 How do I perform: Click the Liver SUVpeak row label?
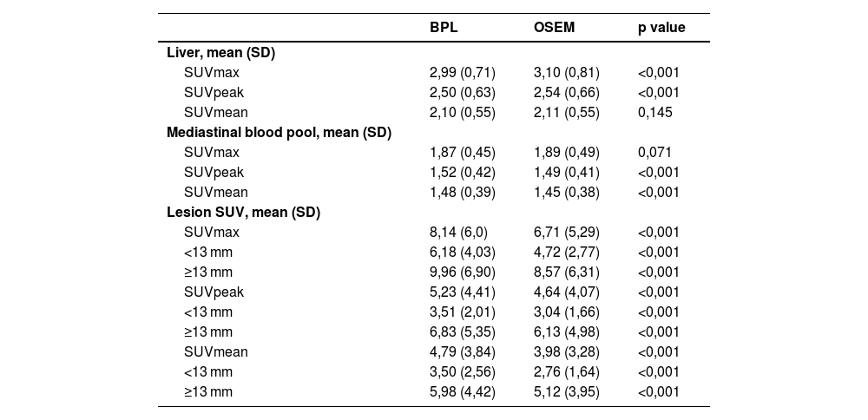[x=214, y=93]
